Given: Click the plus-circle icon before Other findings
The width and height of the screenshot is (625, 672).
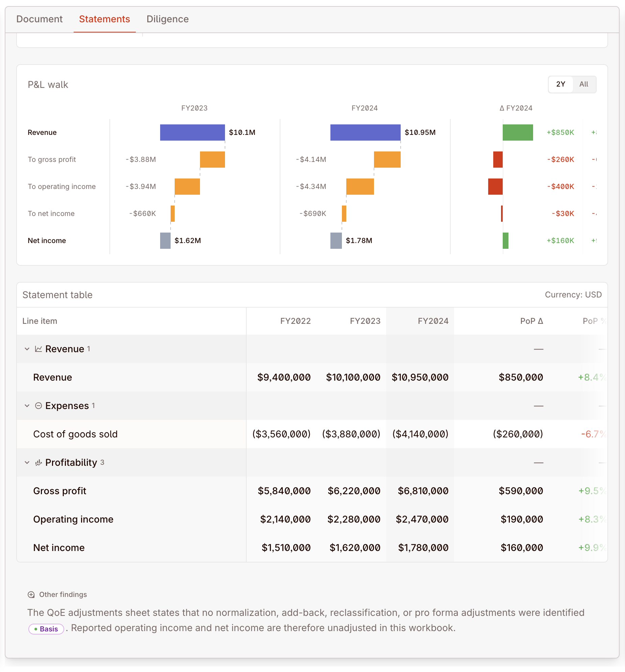Looking at the screenshot, I should pos(31,595).
